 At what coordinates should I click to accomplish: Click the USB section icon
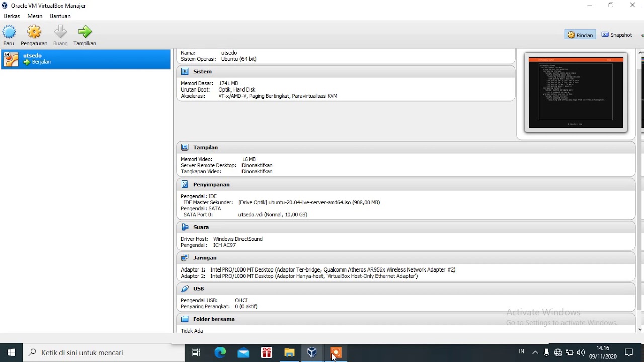coord(185,289)
